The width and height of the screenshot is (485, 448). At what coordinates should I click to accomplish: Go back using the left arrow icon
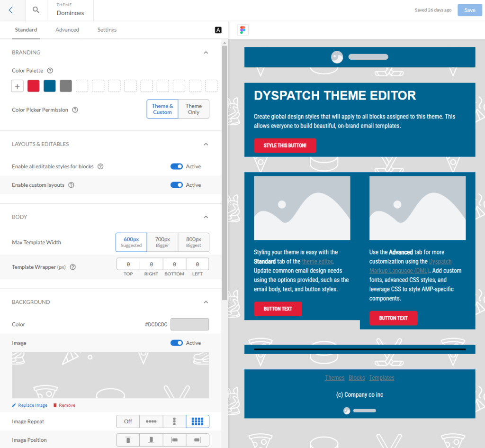[11, 10]
